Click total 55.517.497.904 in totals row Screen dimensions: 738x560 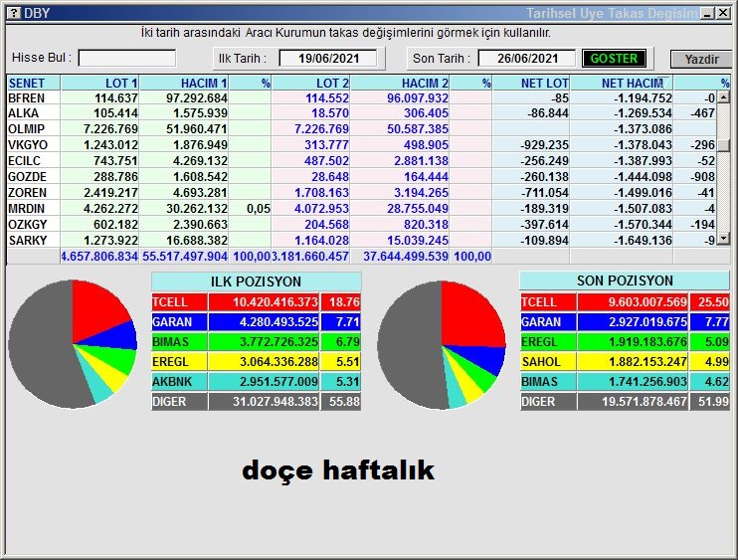pyautogui.click(x=185, y=257)
